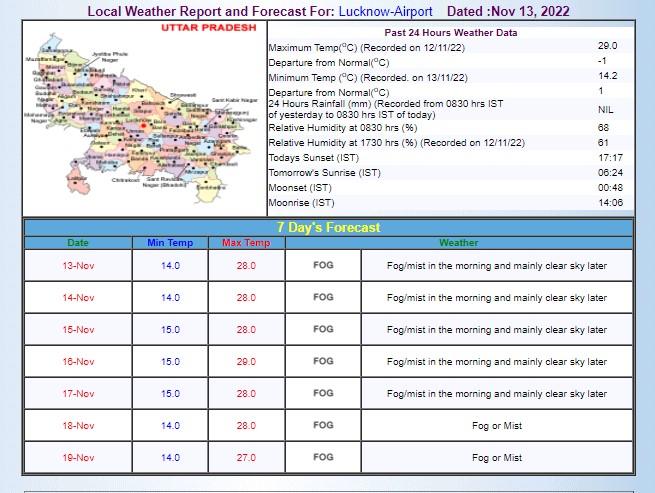The width and height of the screenshot is (655, 493).
Task: Select the FOG icon for 16-Nov
Action: pos(323,361)
